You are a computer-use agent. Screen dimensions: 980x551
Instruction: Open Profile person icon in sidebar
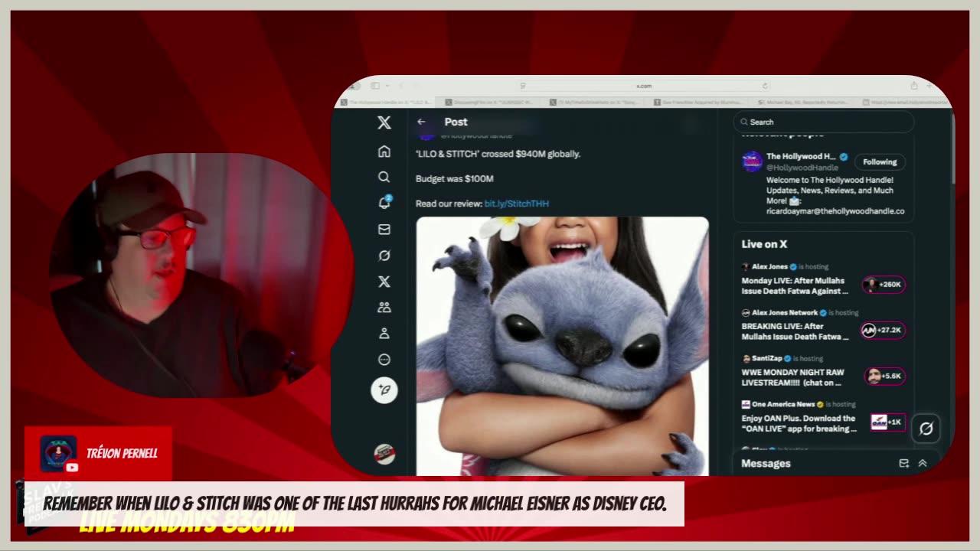tap(384, 334)
